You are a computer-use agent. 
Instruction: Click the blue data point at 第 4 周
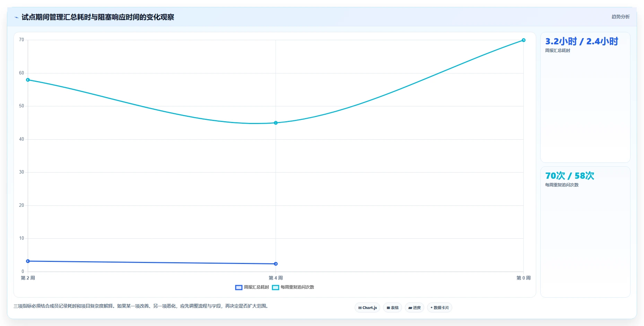pyautogui.click(x=276, y=264)
